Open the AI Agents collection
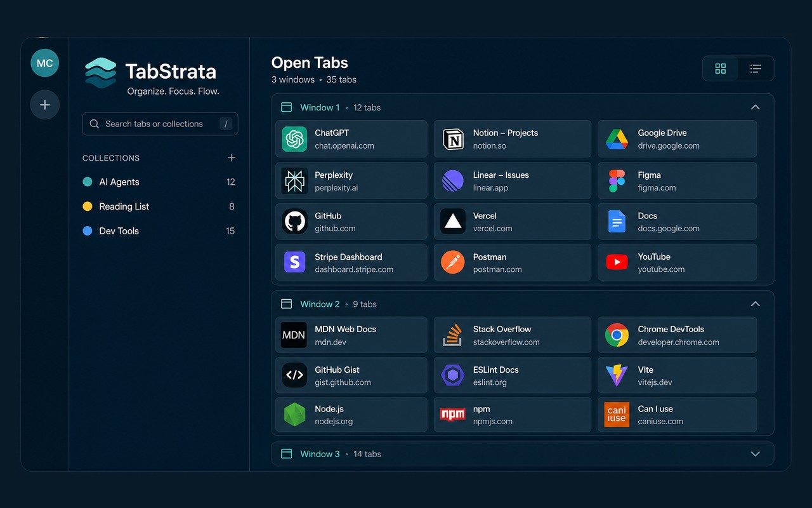Viewport: 812px width, 508px height. 159,182
